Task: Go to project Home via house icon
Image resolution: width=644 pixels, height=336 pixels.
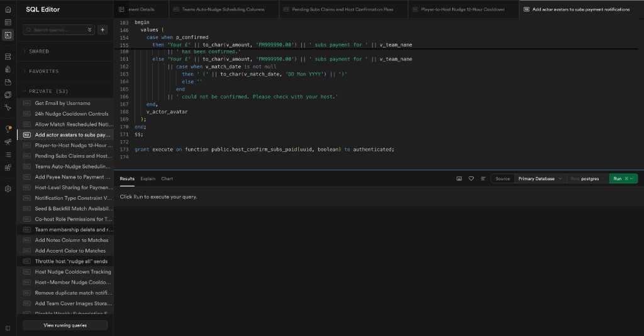Action: pos(8,9)
